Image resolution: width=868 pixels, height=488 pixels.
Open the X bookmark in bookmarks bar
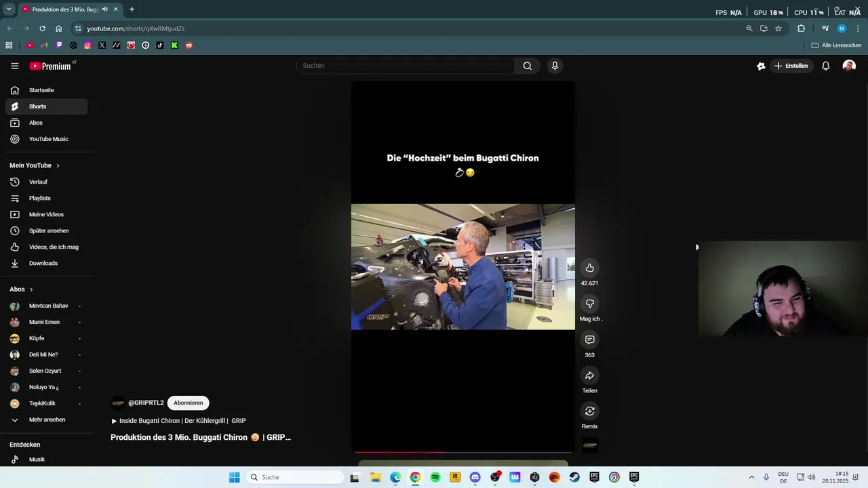click(102, 45)
